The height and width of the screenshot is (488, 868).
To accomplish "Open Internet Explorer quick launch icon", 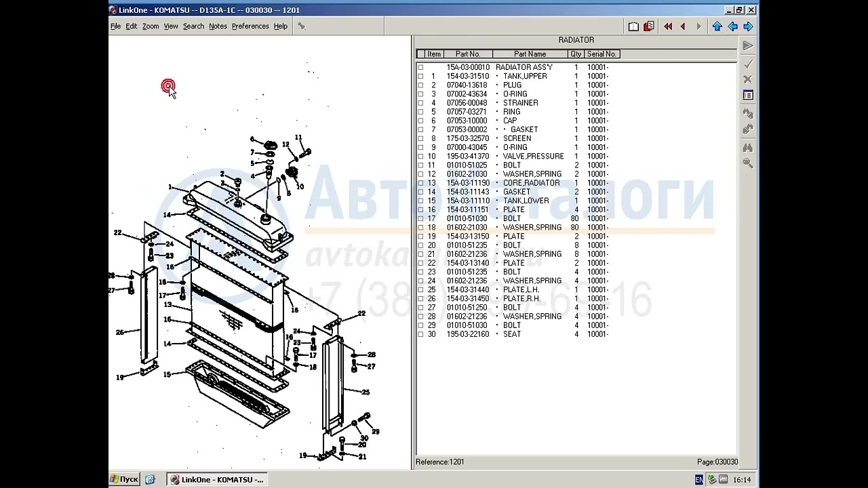I will coord(150,479).
